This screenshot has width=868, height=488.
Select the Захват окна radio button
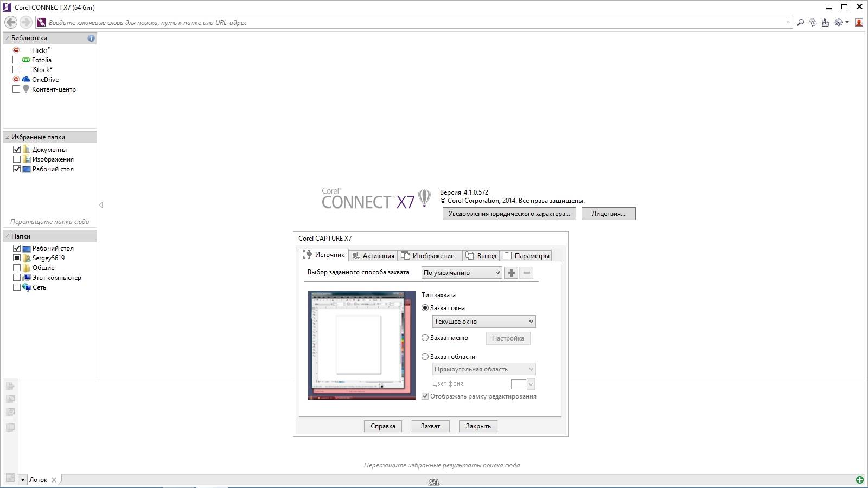(425, 307)
